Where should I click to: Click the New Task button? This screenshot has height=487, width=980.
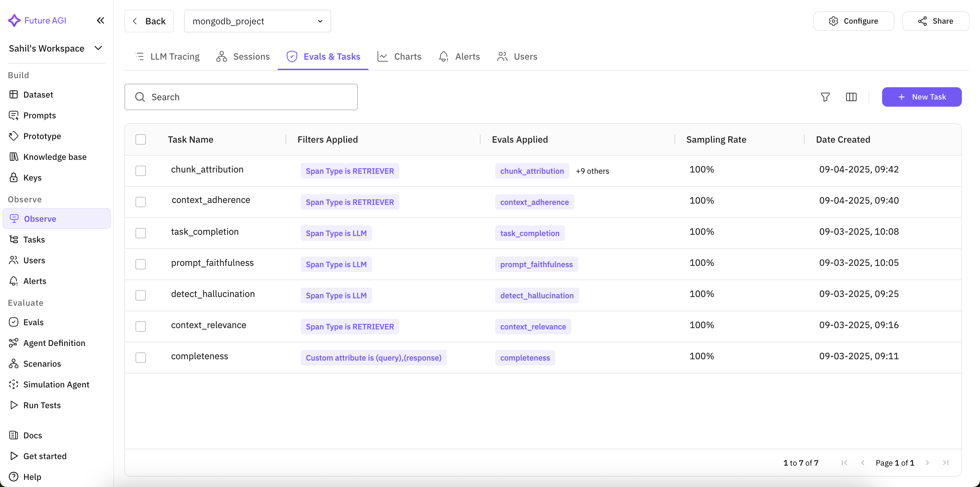pyautogui.click(x=921, y=97)
